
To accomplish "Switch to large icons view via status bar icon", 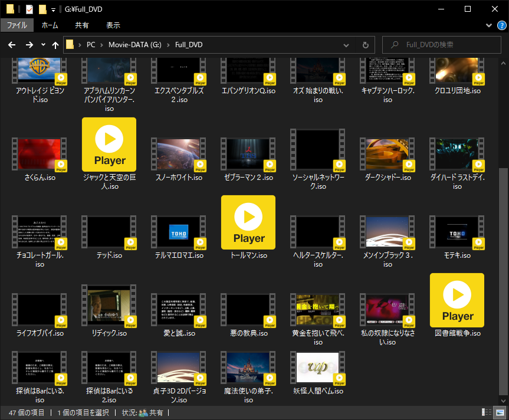I will [500, 412].
